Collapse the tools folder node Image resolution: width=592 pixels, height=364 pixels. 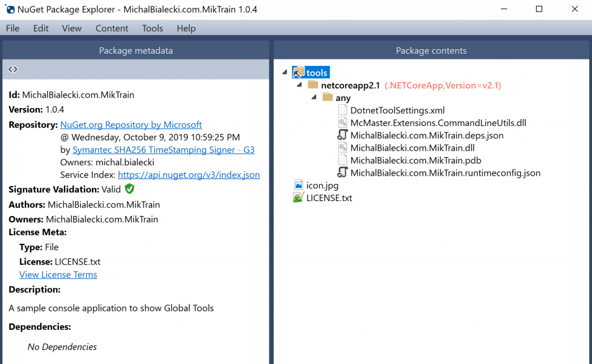pyautogui.click(x=284, y=72)
